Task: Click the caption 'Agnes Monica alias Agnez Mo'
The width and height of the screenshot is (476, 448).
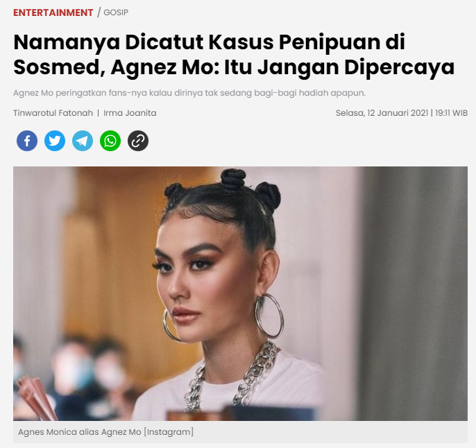Action: pos(80,431)
